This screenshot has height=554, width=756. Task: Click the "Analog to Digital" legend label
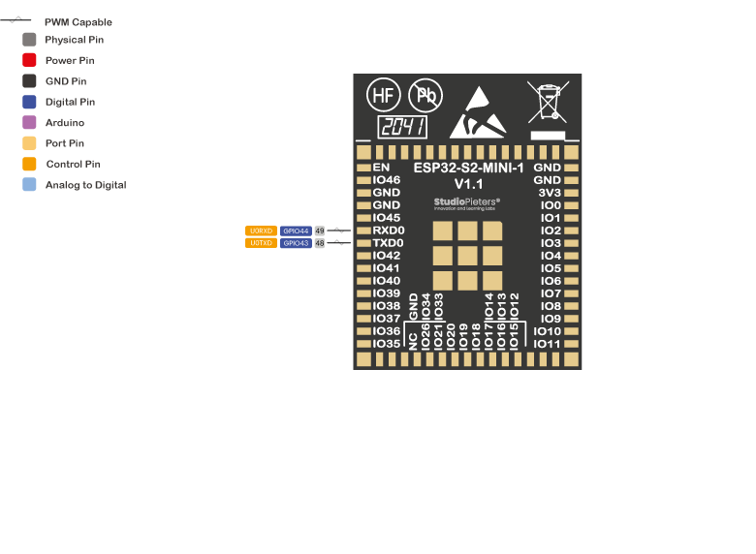(x=86, y=185)
